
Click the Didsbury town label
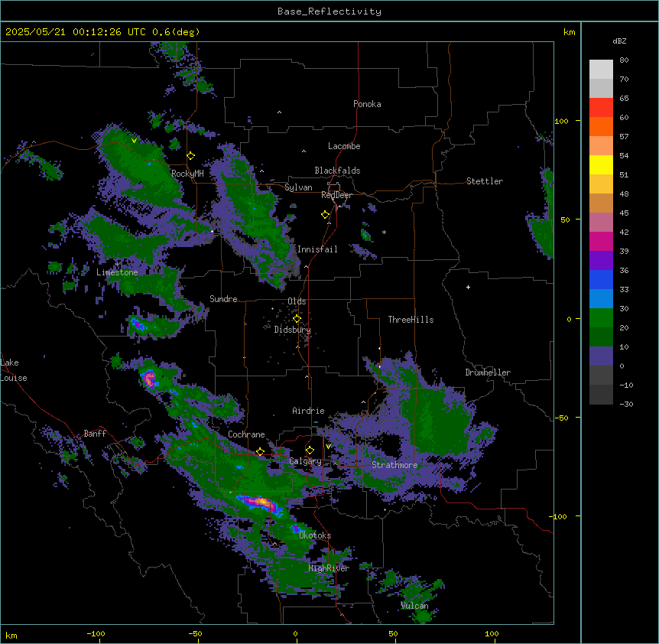[x=292, y=330]
